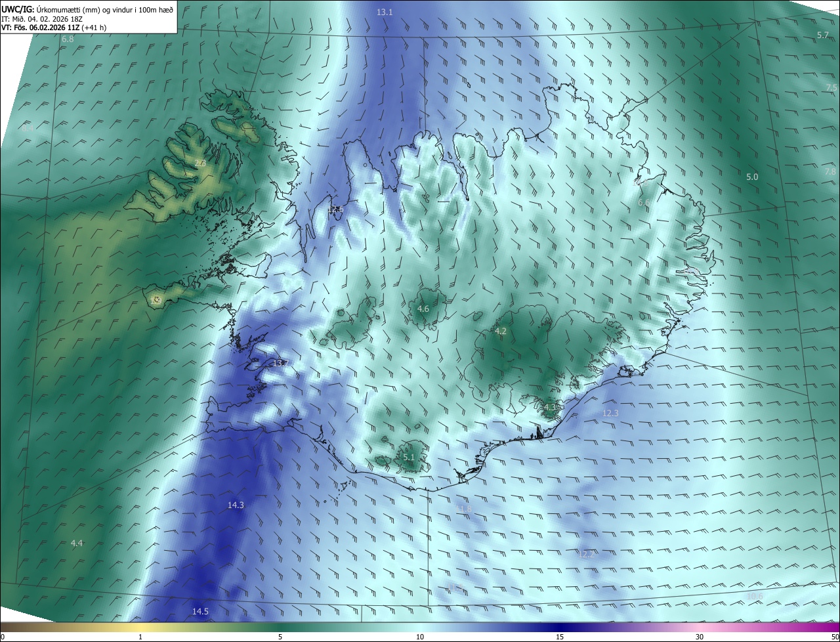Click the 50 tick on the color scale
This screenshot has height=642, width=840.
point(835,637)
